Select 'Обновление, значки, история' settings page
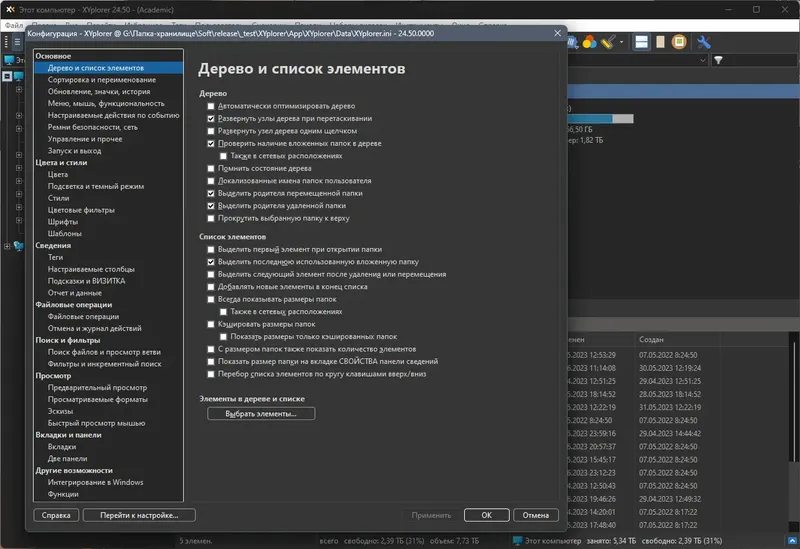 98,91
